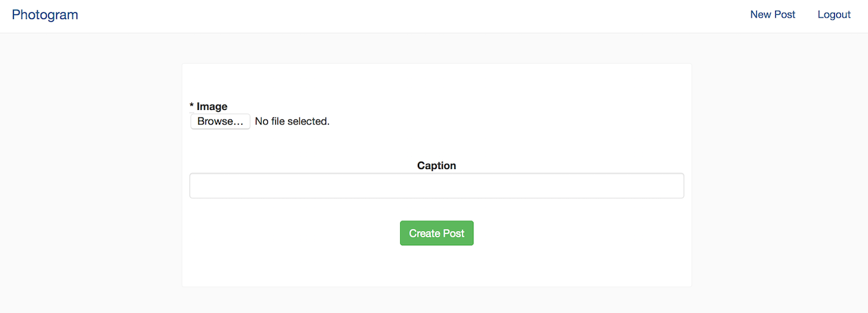Choose an image file using Browse…
The height and width of the screenshot is (313, 868).
pyautogui.click(x=220, y=122)
